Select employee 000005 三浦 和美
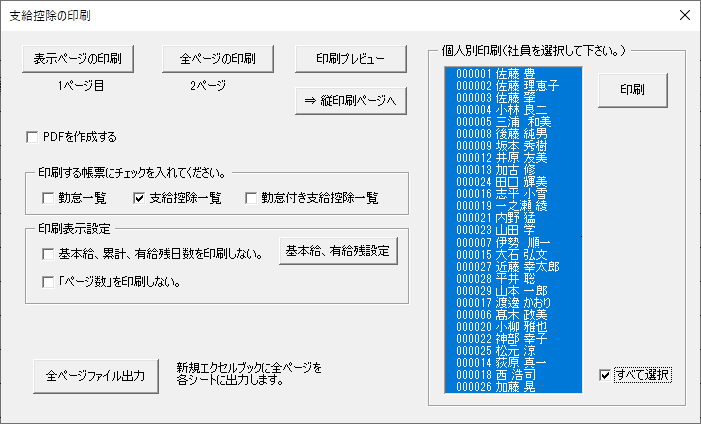The image size is (701, 424). click(514, 122)
